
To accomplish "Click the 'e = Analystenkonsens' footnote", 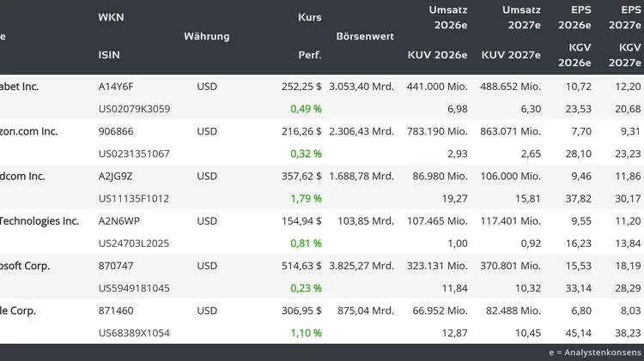I will (x=594, y=352).
